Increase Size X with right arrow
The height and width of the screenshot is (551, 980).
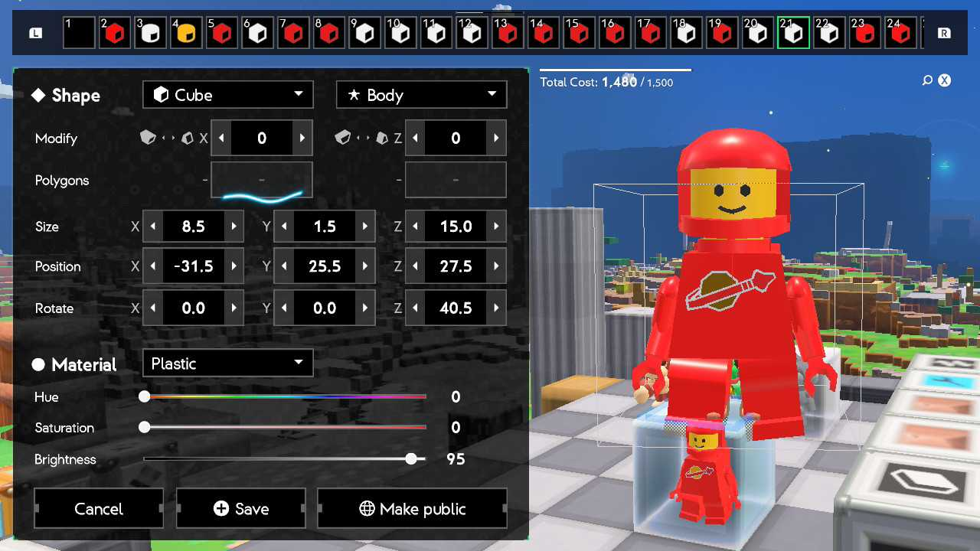click(x=234, y=227)
